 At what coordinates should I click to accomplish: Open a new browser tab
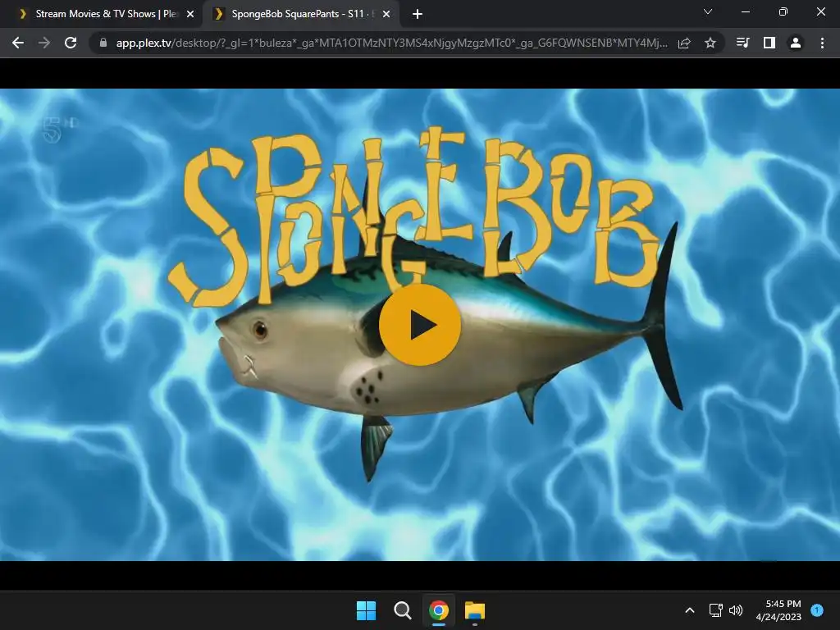418,14
